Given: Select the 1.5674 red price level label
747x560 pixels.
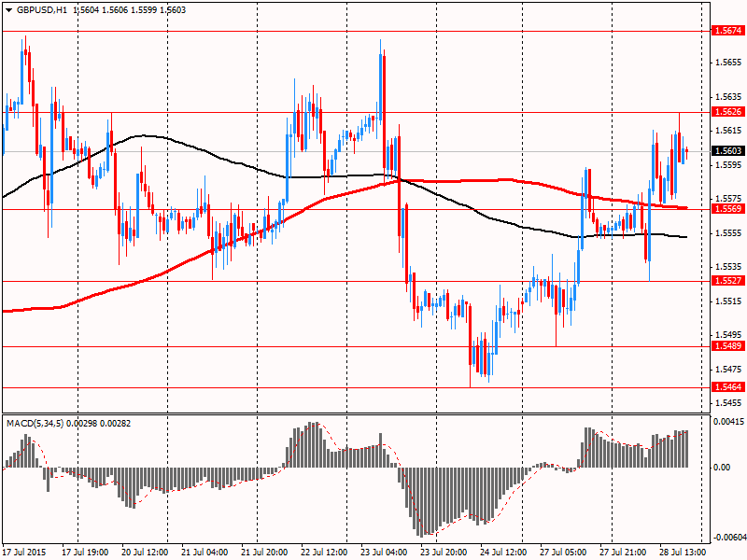Looking at the screenshot, I should point(728,31).
